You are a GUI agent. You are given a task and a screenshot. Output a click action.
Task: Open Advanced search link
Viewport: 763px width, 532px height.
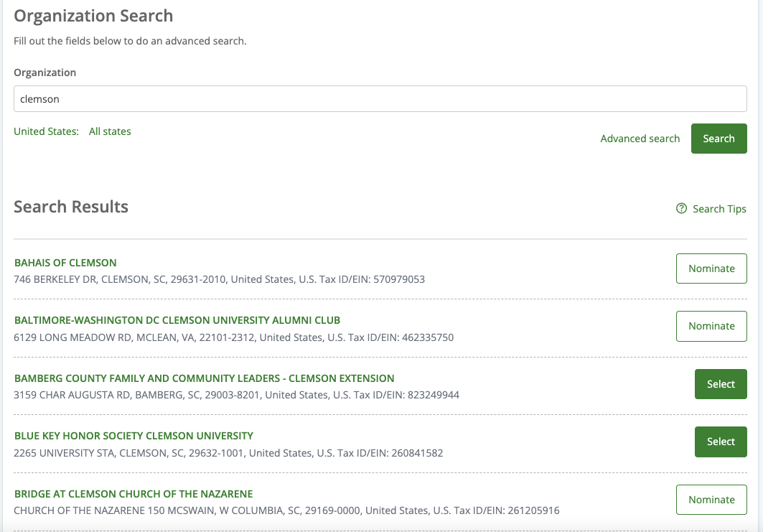tap(640, 139)
